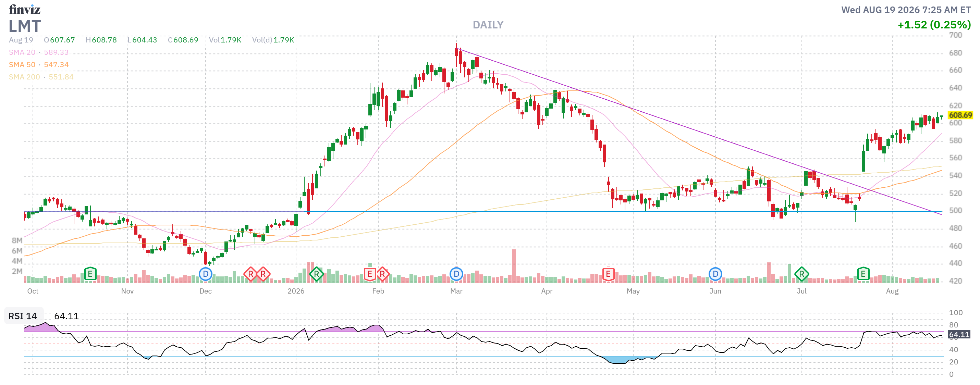Click the red R marker in early February
The image size is (980, 385).
(382, 274)
